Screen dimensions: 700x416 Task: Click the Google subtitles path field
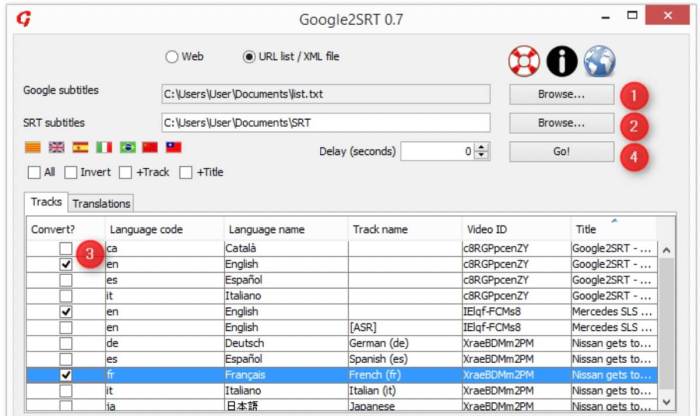coord(326,94)
